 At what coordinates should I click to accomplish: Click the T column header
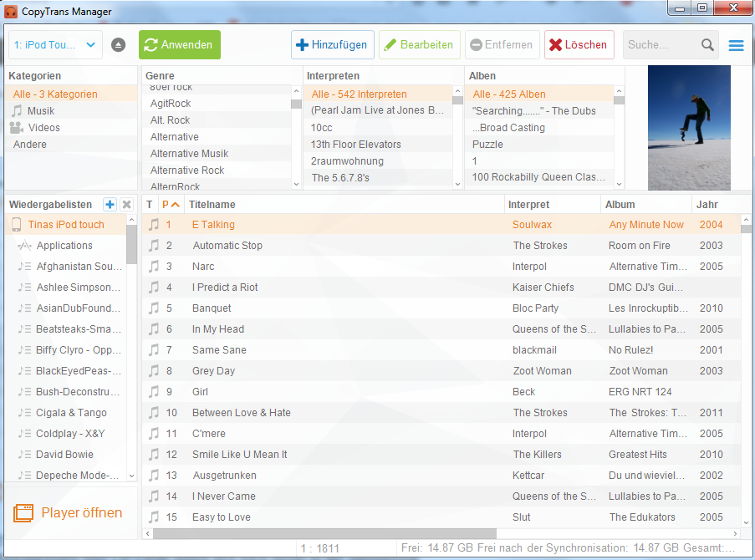click(150, 205)
